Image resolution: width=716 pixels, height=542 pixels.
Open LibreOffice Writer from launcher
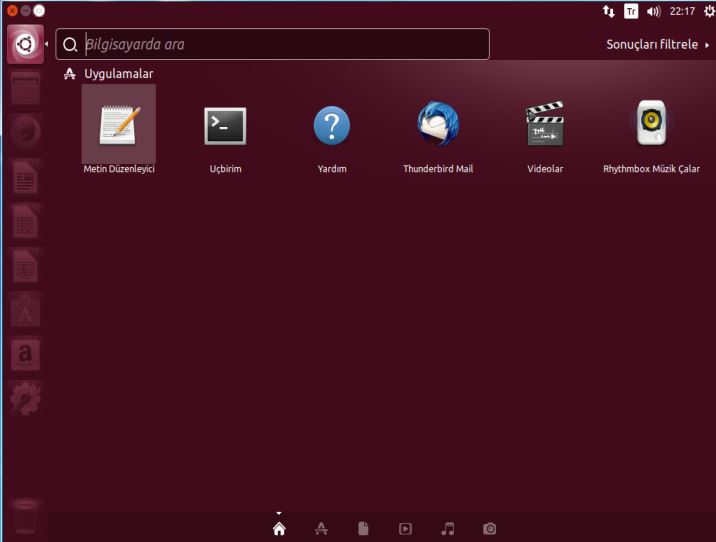click(x=26, y=177)
